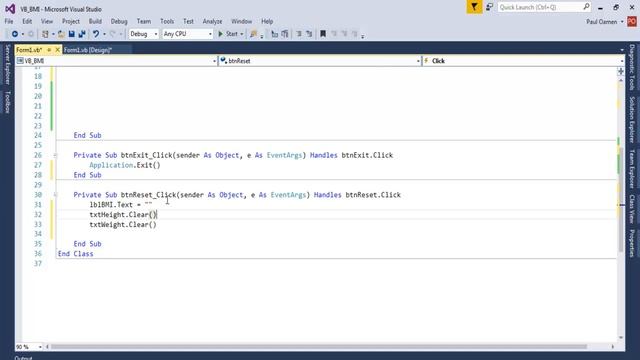
Task: Open the Build menu
Action: (x=95, y=21)
